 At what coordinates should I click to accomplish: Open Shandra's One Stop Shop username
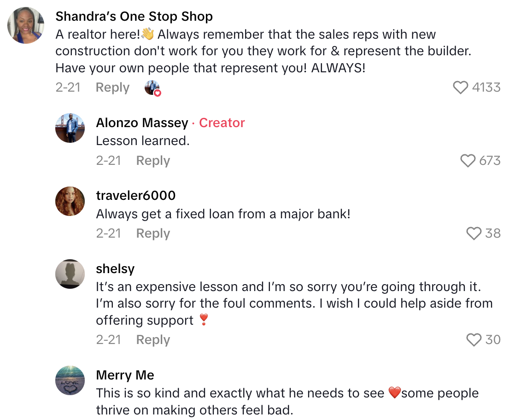pos(134,17)
